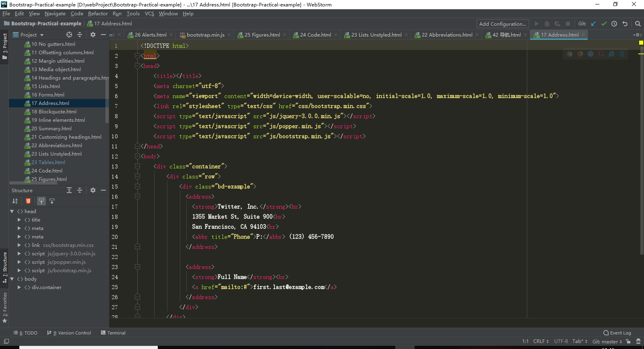Open in Firefox browser icon
Viewport: 644px width, 349px height.
pos(580,54)
